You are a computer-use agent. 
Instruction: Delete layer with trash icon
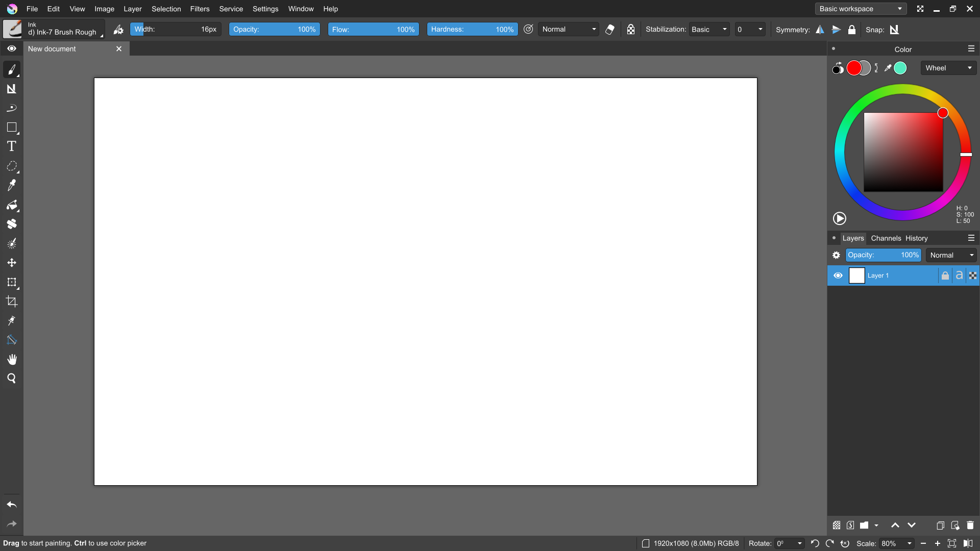tap(970, 525)
